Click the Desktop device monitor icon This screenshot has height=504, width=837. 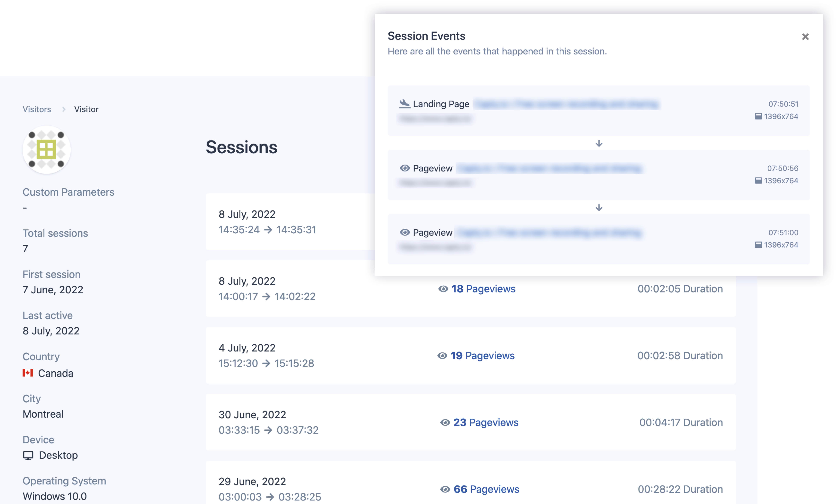pos(28,455)
